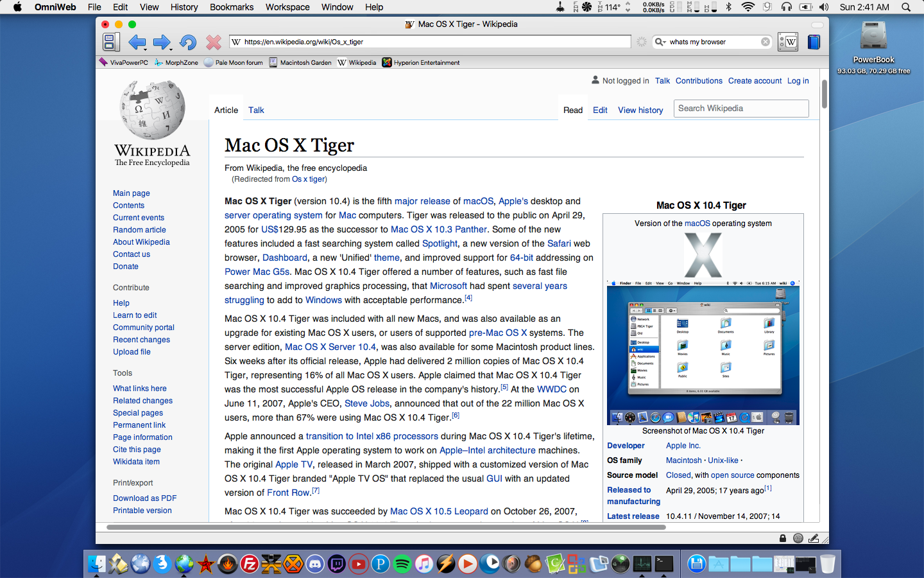The height and width of the screenshot is (578, 924).
Task: Open the File menu
Action: pyautogui.click(x=94, y=7)
